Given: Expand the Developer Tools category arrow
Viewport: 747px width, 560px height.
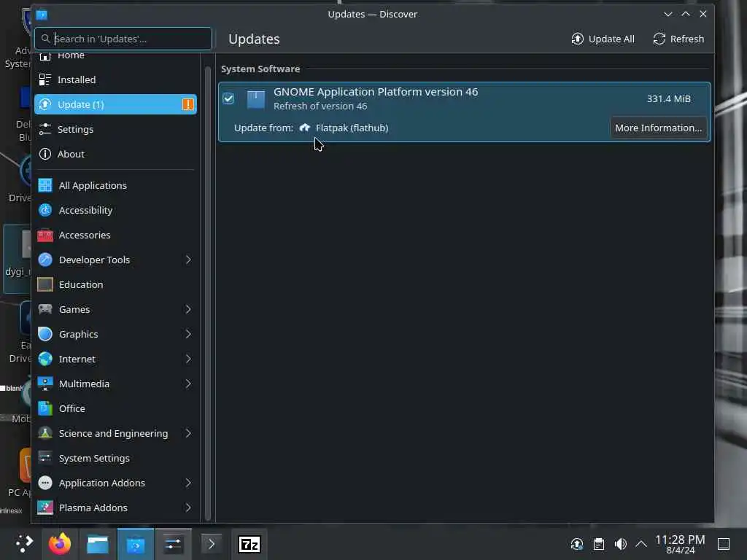Looking at the screenshot, I should (188, 260).
